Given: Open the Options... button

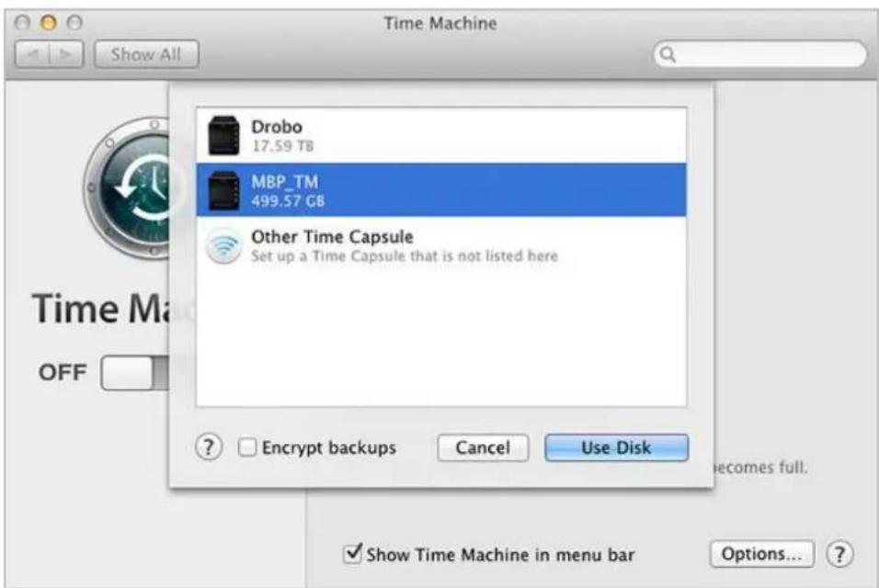Looking at the screenshot, I should (761, 554).
